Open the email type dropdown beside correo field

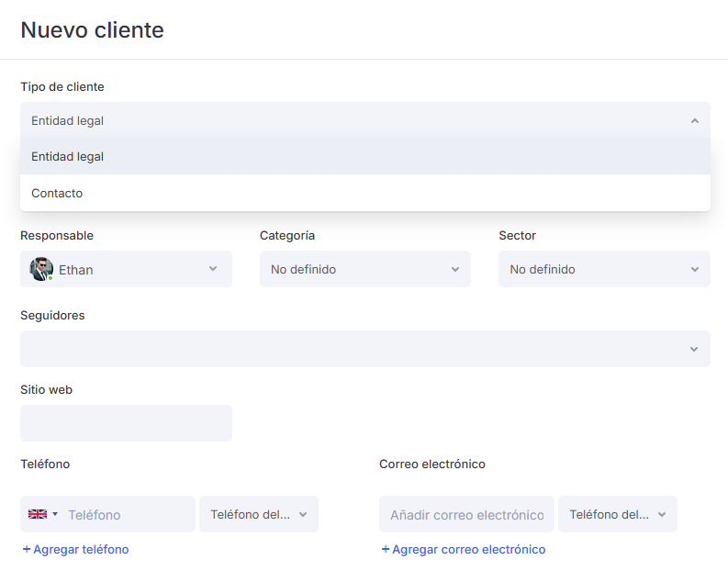coord(618,514)
